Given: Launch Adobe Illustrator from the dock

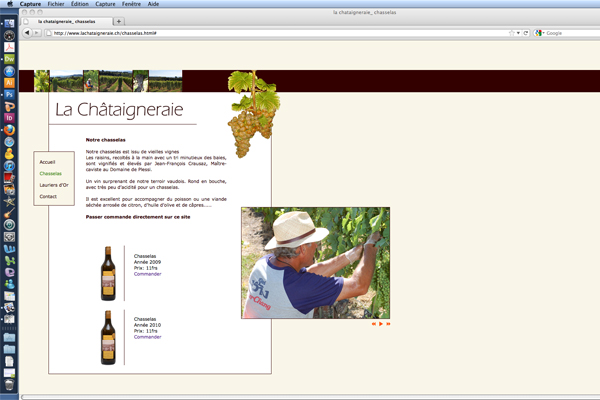Looking at the screenshot, I should tap(9, 83).
